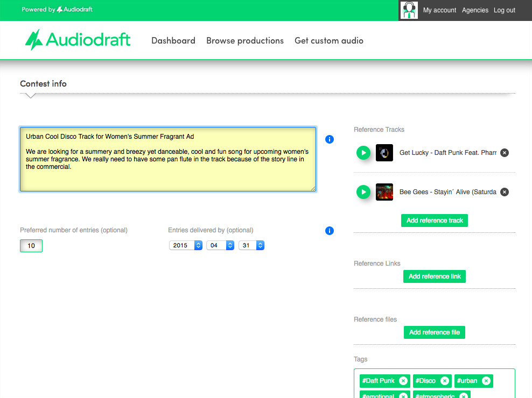Play the Get Lucky reference track
The height and width of the screenshot is (398, 532).
pos(363,153)
